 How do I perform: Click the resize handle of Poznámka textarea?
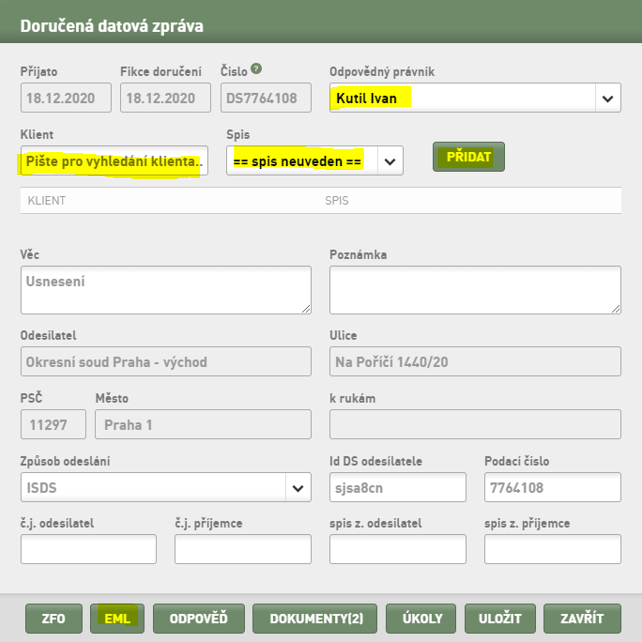click(616, 310)
